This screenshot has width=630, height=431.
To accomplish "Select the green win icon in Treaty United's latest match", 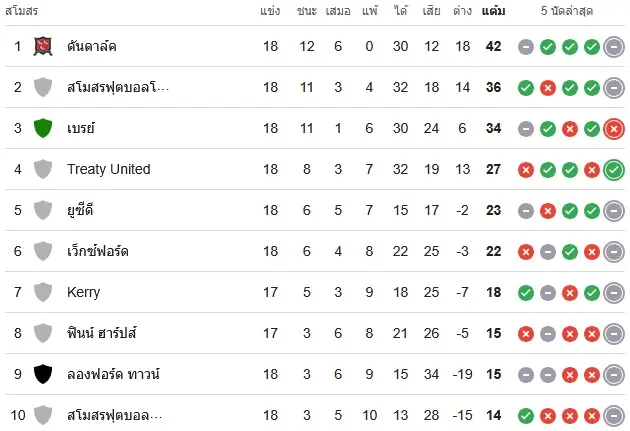I will click(x=614, y=170).
